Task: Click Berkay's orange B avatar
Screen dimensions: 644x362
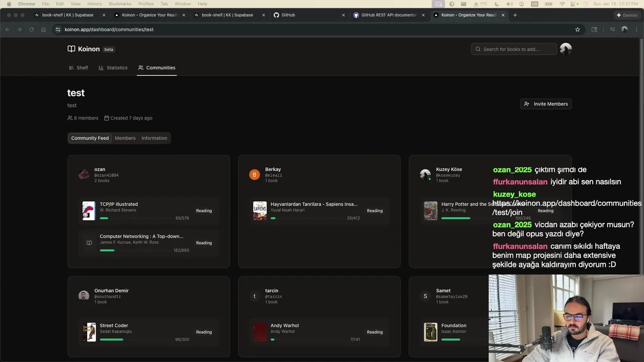Action: point(254,174)
